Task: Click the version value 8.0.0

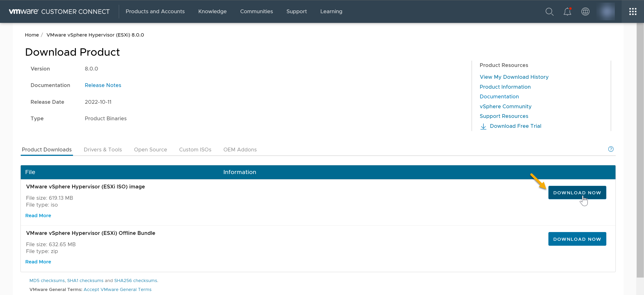Action: 91,69
